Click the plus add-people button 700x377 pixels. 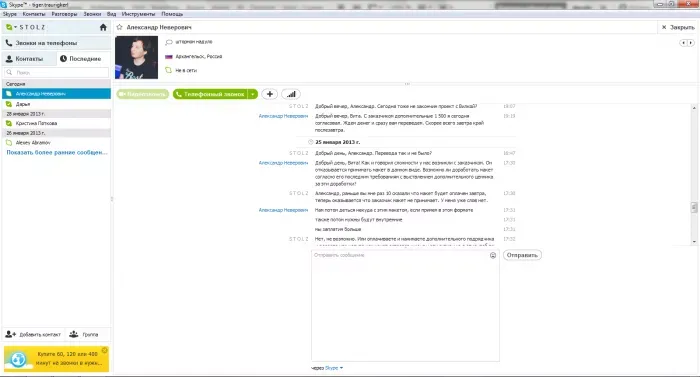(270, 94)
